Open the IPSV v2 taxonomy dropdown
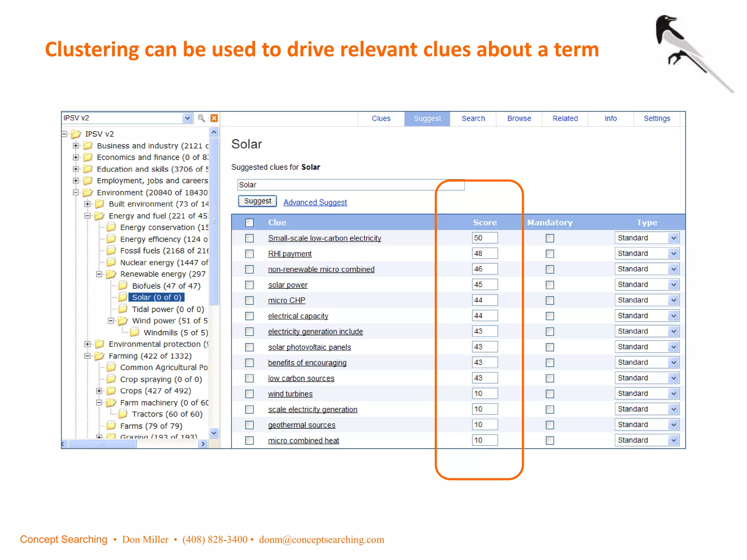Viewport: 747px width, 560px height. 187,118
